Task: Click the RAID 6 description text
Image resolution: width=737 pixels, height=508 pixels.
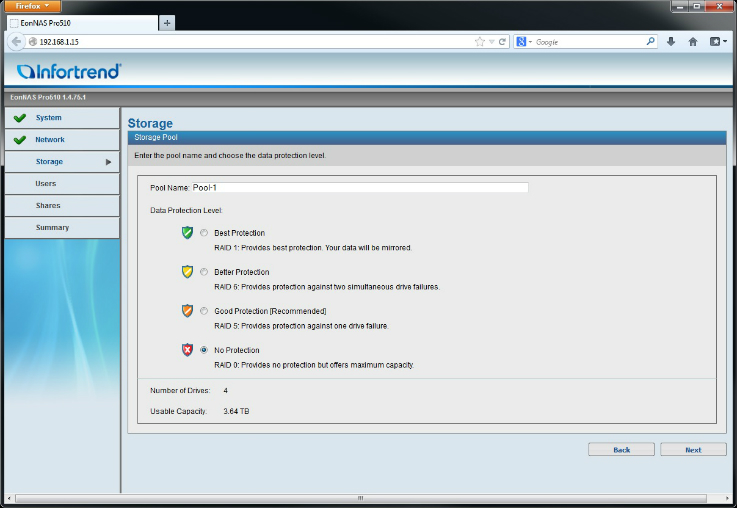Action: click(327, 287)
